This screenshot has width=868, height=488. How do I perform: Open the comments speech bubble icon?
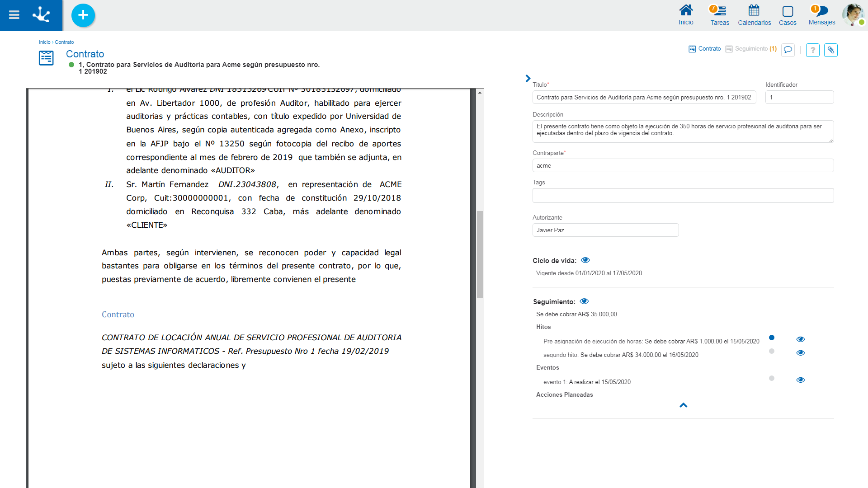[788, 50]
